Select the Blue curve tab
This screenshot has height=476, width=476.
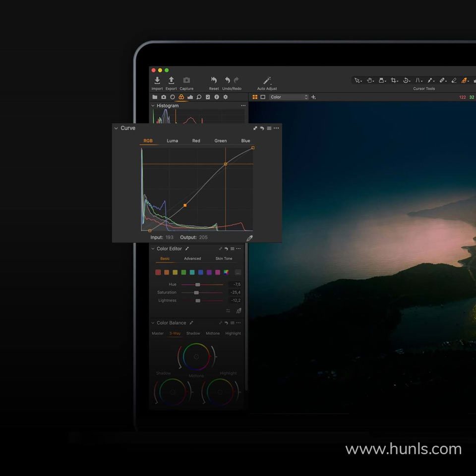tap(245, 141)
